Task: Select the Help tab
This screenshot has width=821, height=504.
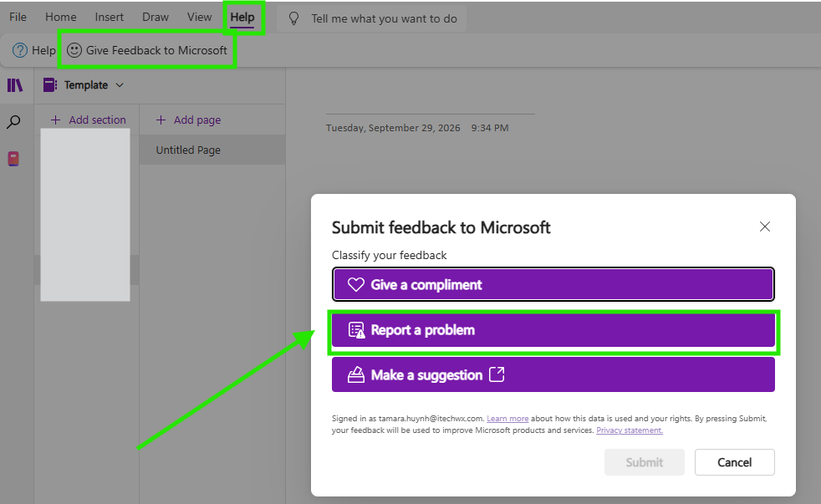Action: (242, 18)
